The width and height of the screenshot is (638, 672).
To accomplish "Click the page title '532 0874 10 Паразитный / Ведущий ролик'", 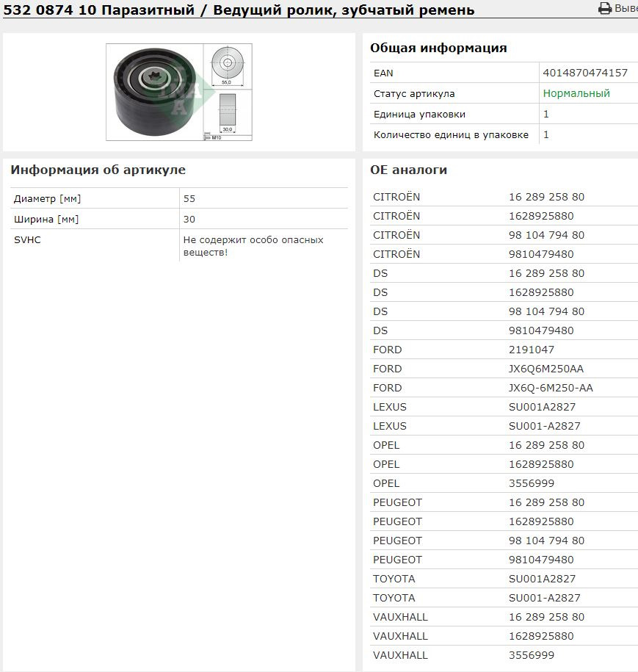I will click(168, 10).
